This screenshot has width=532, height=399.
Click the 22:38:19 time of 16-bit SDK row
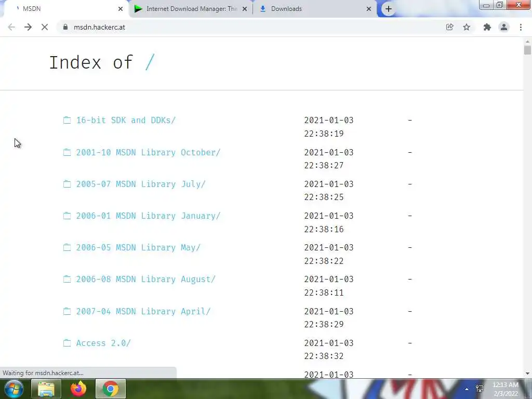click(324, 134)
